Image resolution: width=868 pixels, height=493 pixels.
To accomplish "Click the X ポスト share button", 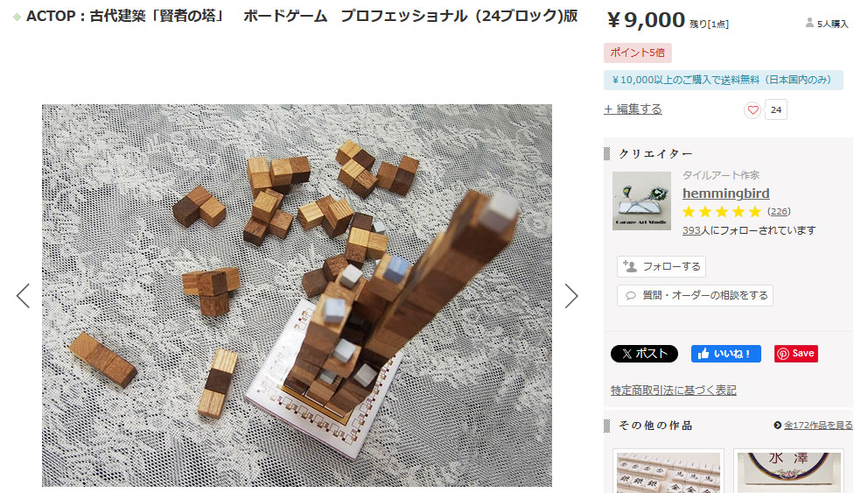I will (x=644, y=354).
